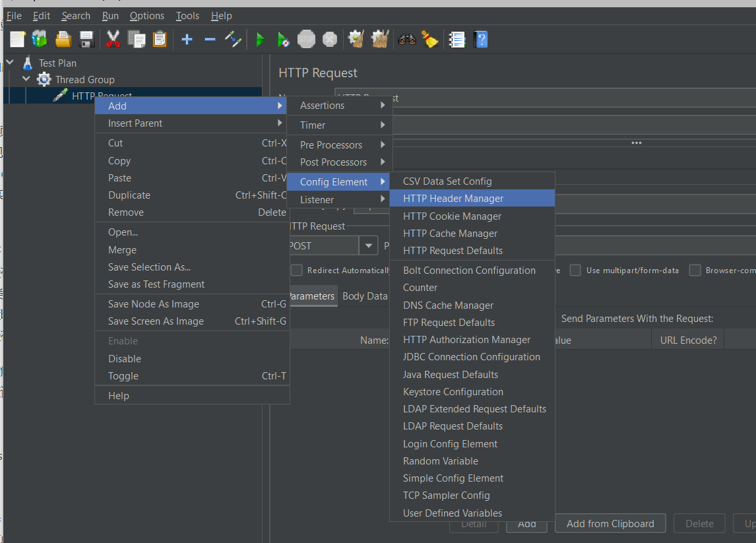Click the Stop test icon
The image size is (756, 543).
(x=306, y=39)
